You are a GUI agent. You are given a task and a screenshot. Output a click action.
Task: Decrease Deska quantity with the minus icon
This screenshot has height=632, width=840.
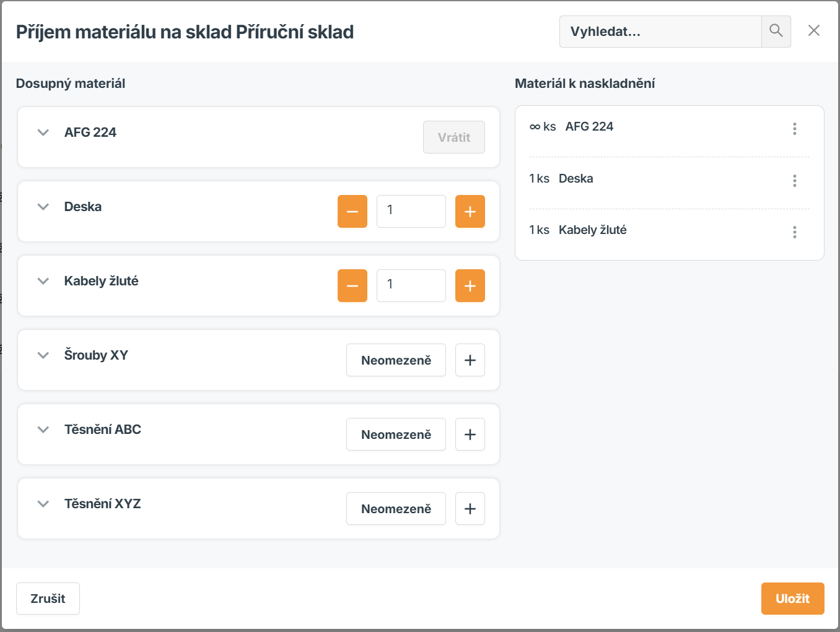(x=352, y=211)
